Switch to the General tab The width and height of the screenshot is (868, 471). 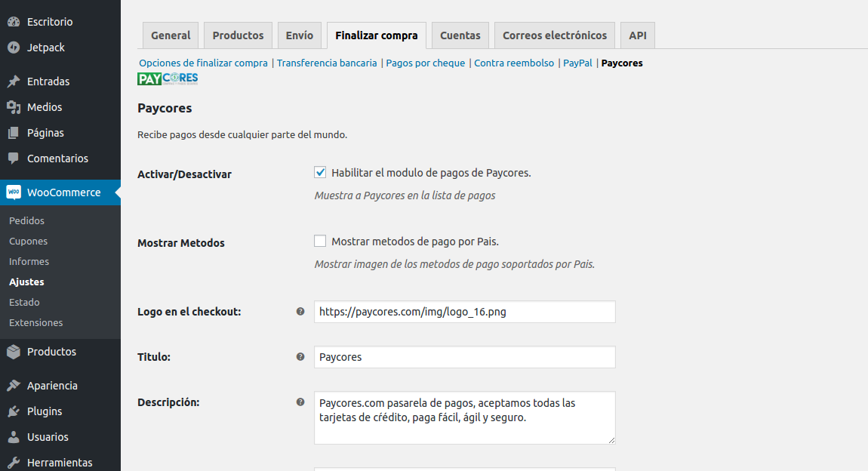171,35
